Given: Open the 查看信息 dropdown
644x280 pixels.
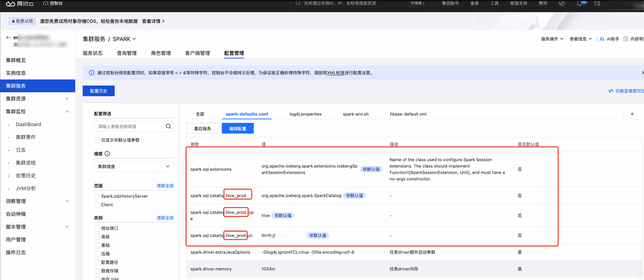Looking at the screenshot, I should pos(581,39).
